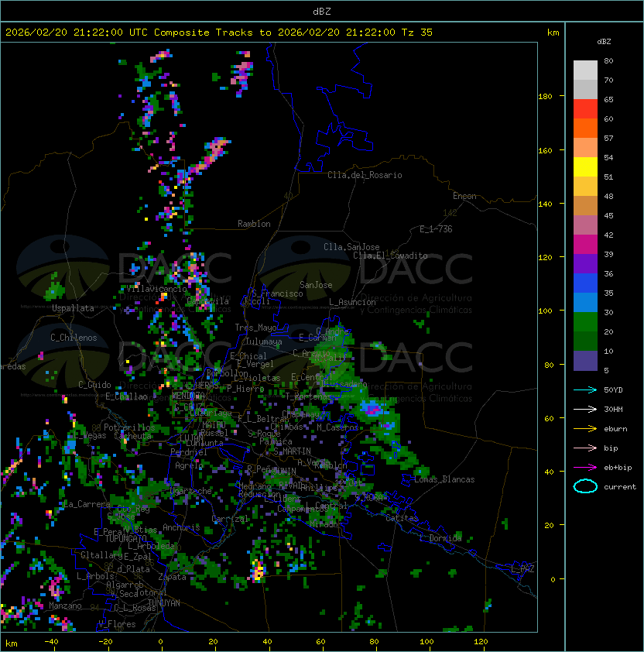Click the white 30HM arrow legend icon

(585, 409)
